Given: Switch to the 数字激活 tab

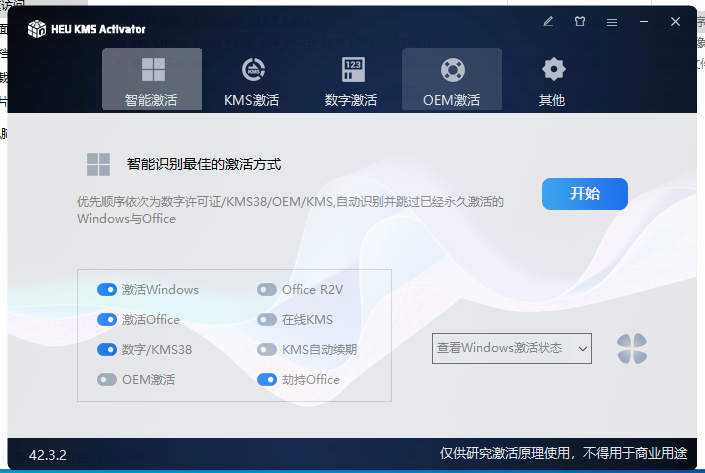Looking at the screenshot, I should (x=352, y=79).
